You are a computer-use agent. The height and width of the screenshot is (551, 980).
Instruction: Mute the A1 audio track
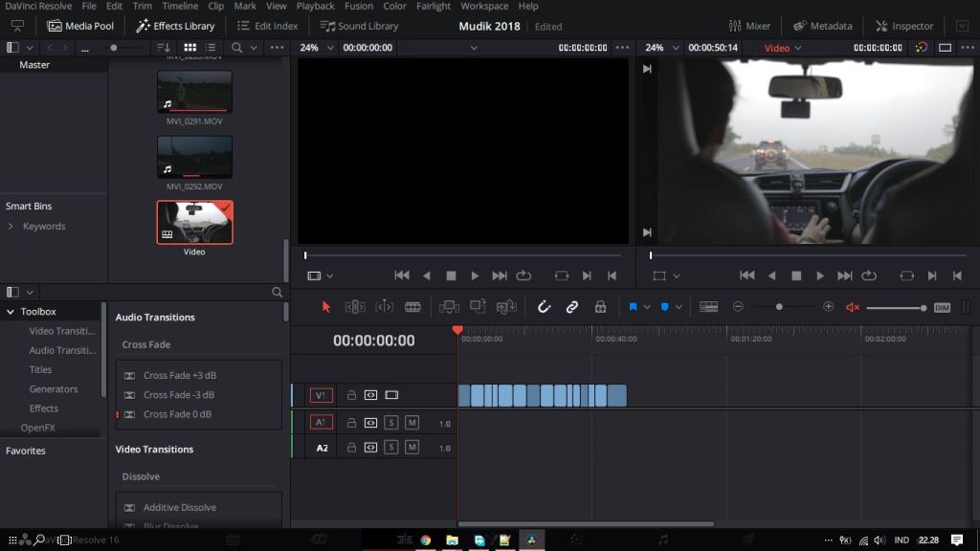click(x=412, y=422)
